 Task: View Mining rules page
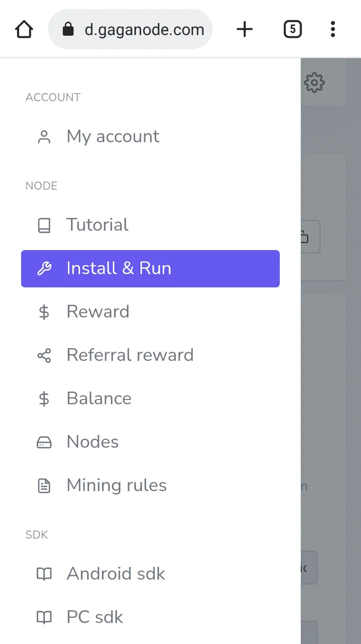click(151, 486)
